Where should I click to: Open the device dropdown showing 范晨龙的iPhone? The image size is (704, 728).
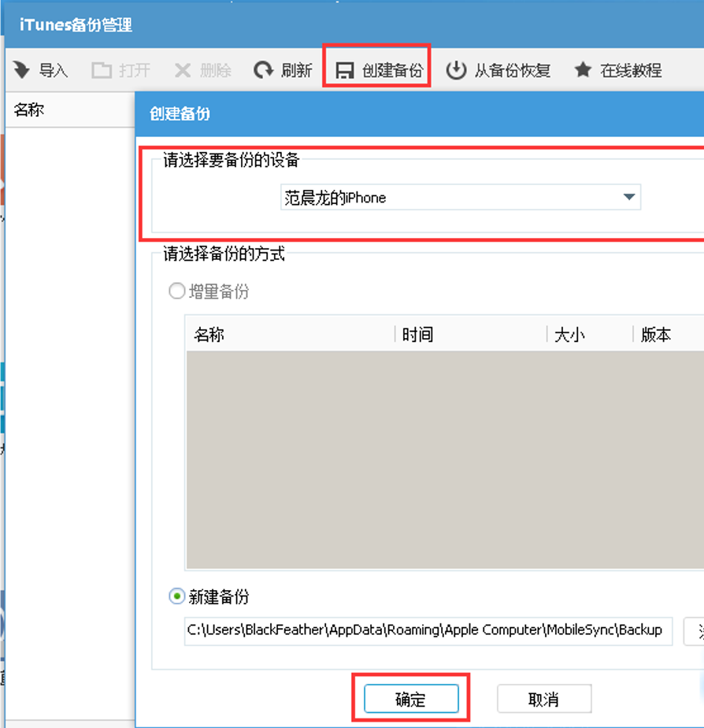pos(461,197)
